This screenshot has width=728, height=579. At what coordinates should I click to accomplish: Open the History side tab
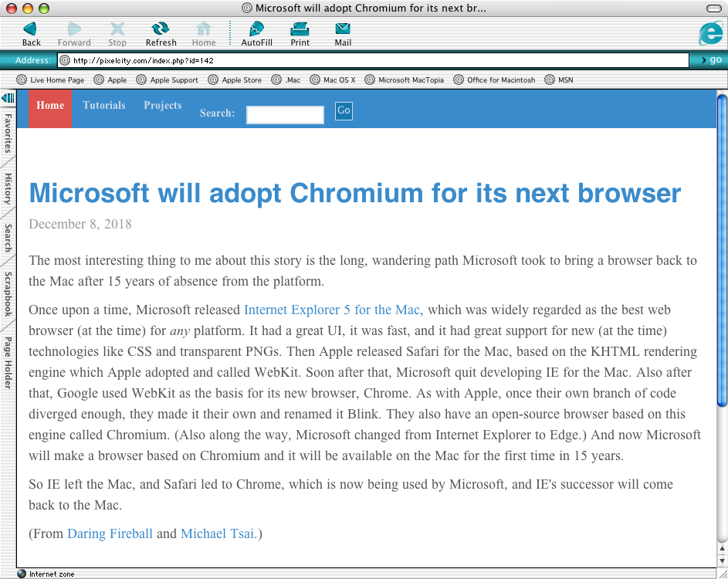(8, 188)
